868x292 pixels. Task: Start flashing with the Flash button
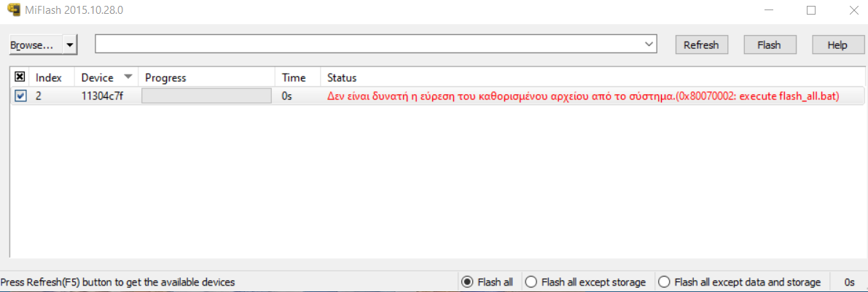769,45
